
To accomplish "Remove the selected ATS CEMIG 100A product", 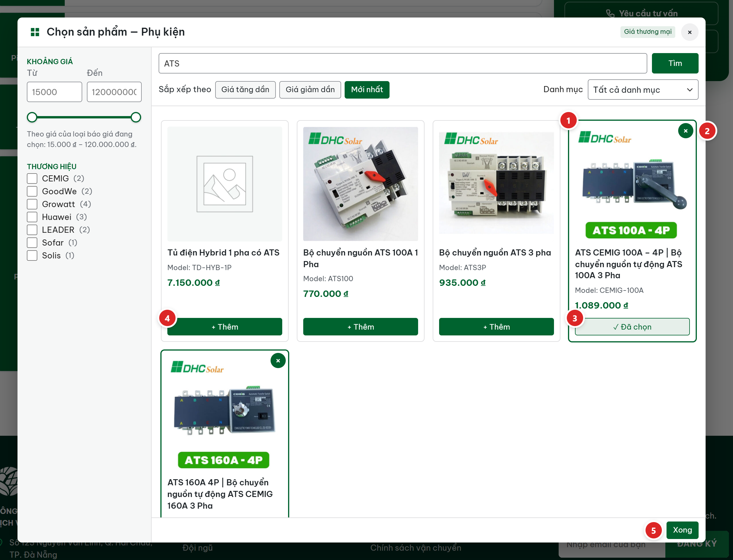I will [685, 131].
